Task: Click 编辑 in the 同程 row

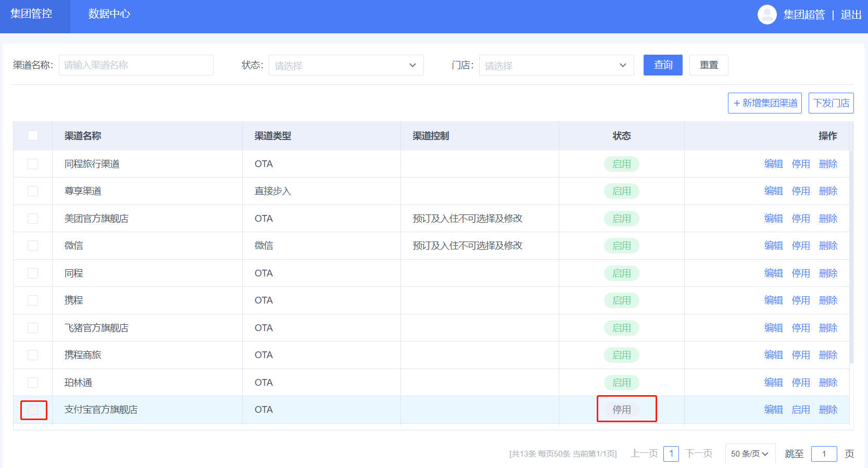Action: [x=774, y=273]
